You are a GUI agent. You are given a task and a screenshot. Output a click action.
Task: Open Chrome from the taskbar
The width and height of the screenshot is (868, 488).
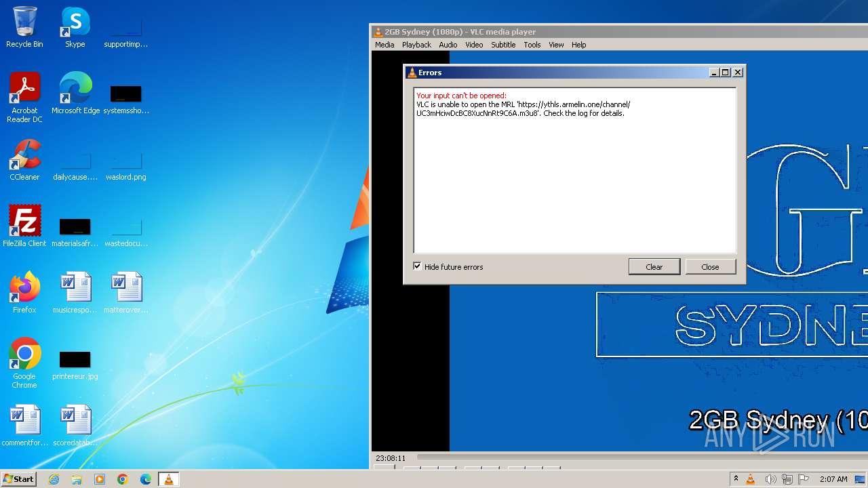pyautogui.click(x=123, y=479)
